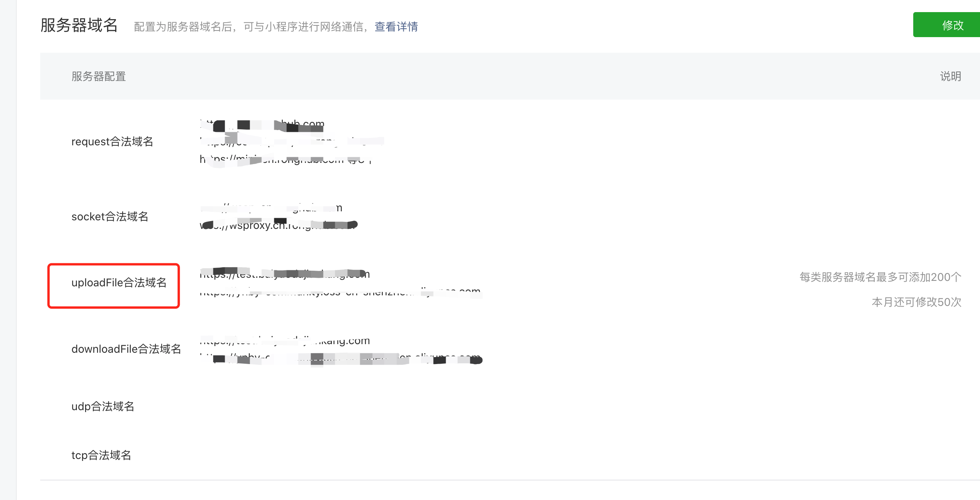Click the 说明 column header
Screen dimensions: 980x500
[951, 76]
